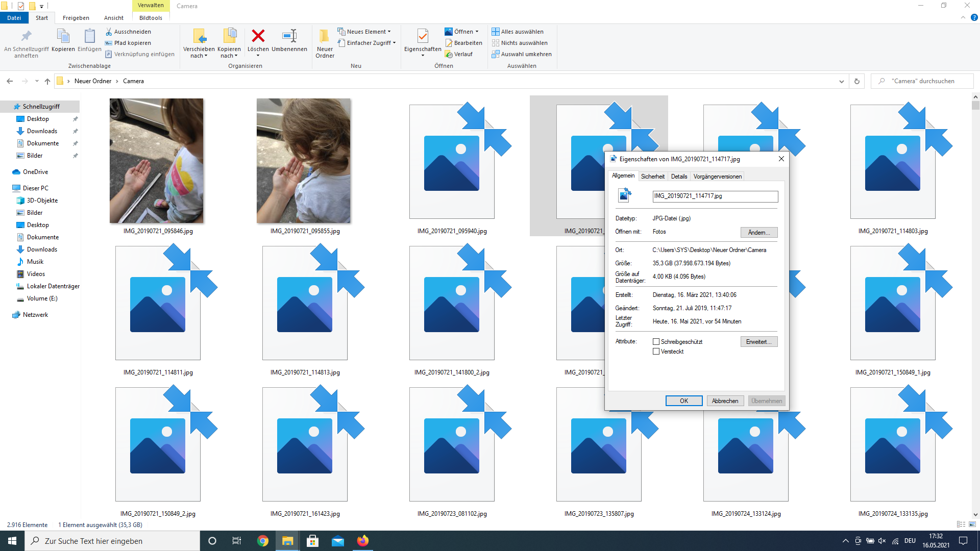
Task: Open Bildtools ribbon tab
Action: [x=151, y=18]
